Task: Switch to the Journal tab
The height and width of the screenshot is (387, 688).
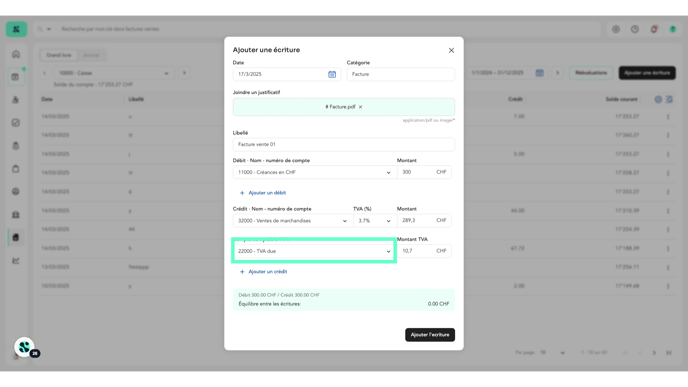Action: coord(91,55)
